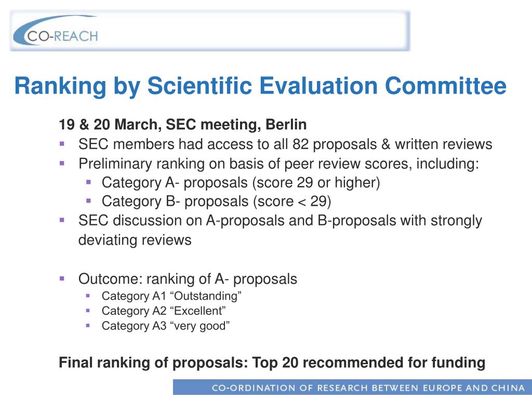The height and width of the screenshot is (399, 532).
Task: Click bullet marker before Category A- proposals
Action: pyautogui.click(x=88, y=182)
